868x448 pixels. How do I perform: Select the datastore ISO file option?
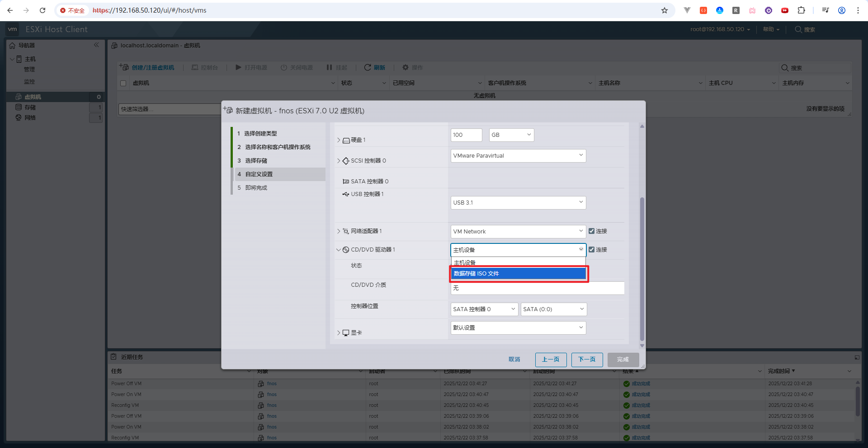pyautogui.click(x=518, y=274)
